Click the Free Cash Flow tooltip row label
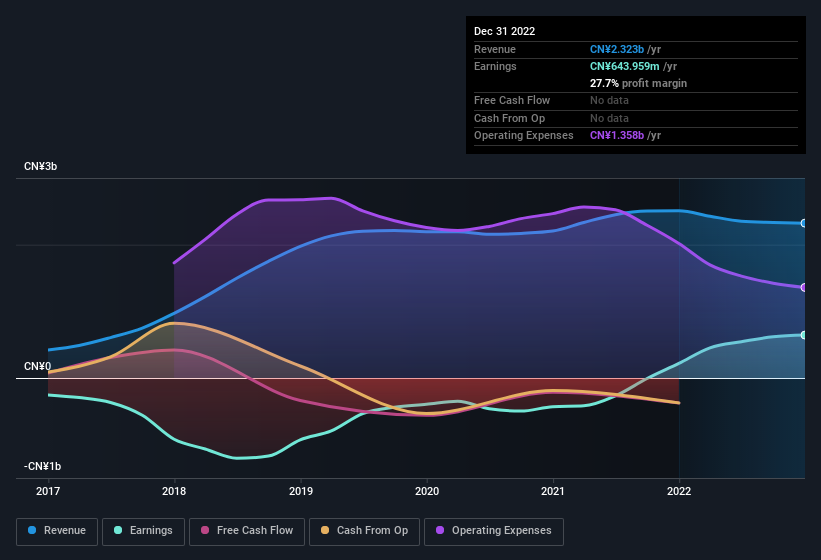The height and width of the screenshot is (560, 821). point(512,100)
